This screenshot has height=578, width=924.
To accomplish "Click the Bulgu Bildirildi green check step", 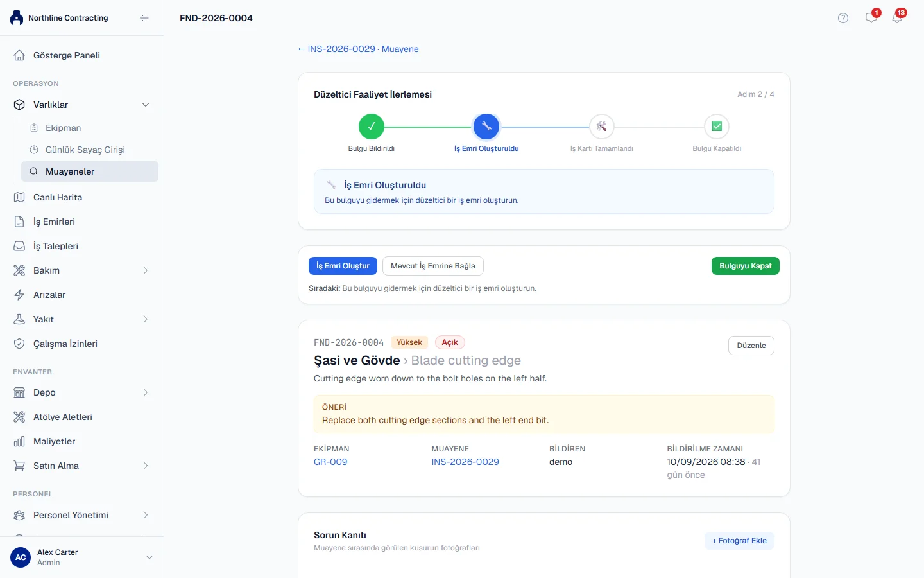I will (x=371, y=127).
